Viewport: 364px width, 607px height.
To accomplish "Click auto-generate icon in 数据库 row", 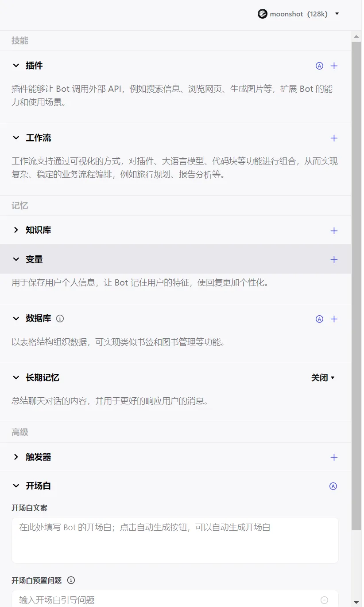I will pos(319,319).
